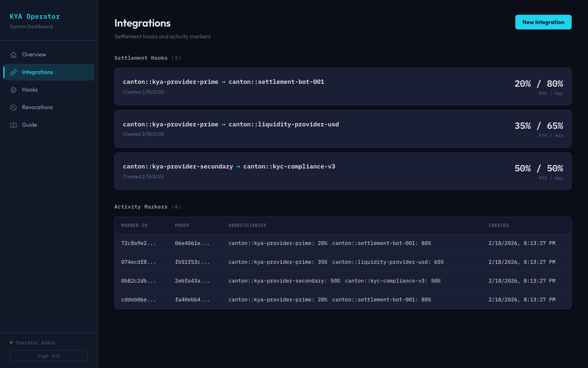Select the link icon next to Integrations
588x368 pixels.
(x=13, y=72)
